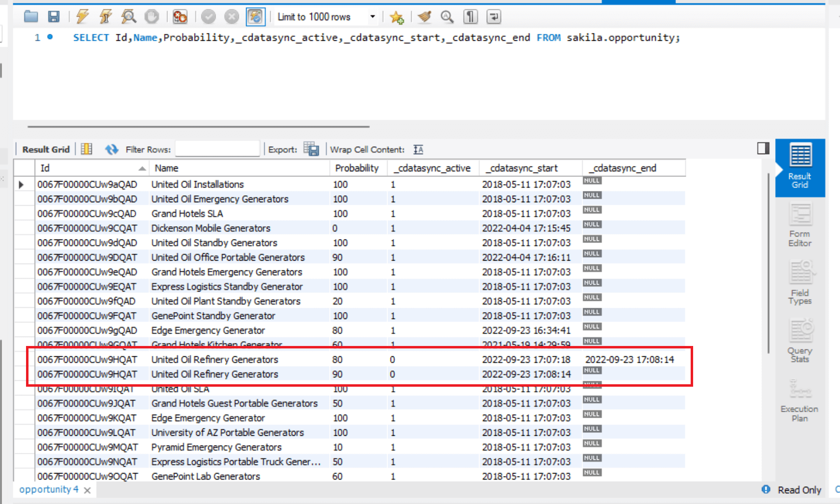Image resolution: width=840 pixels, height=504 pixels.
Task: Execute the query with the lightning bolt icon
Action: pos(82,17)
